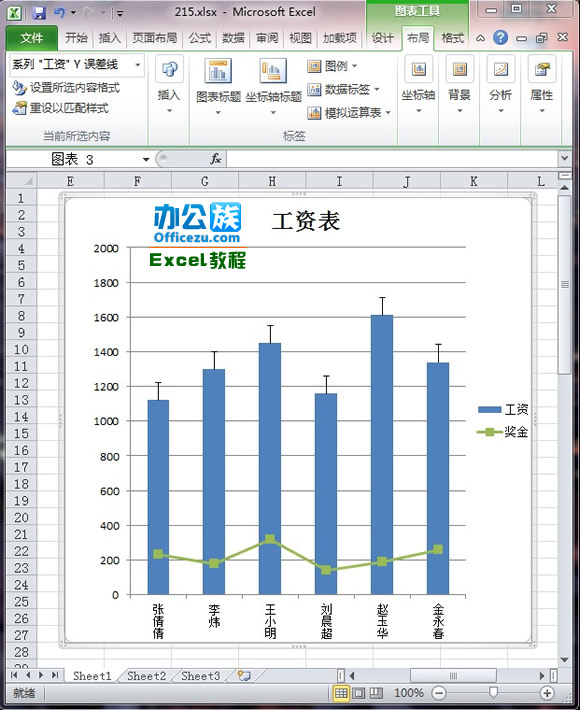This screenshot has width=580, height=710.
Task: Open Excel Help question mark icon
Action: (x=500, y=37)
